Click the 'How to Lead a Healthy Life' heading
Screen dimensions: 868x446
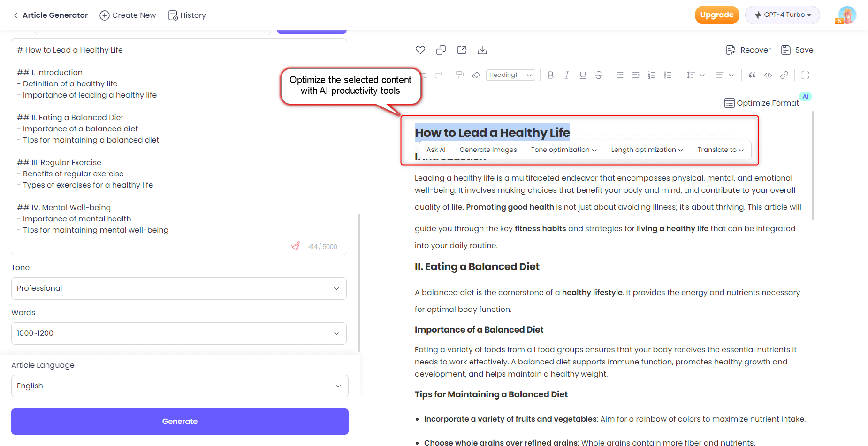coord(492,133)
